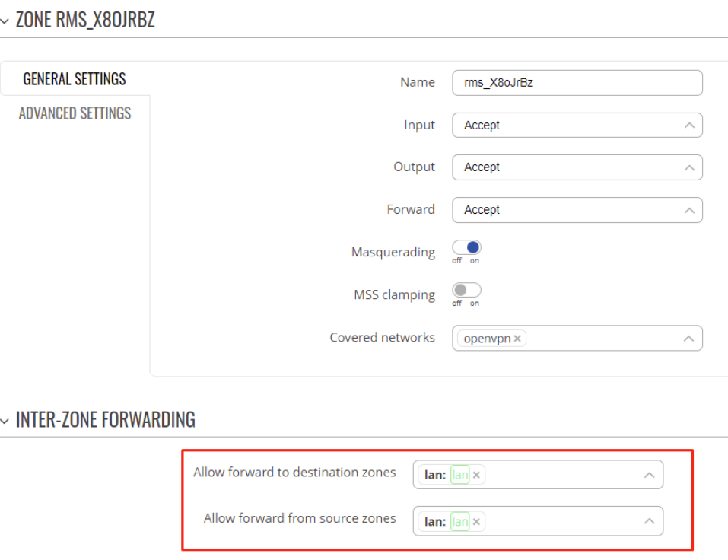
Task: Open the Input policy dropdown
Action: (577, 126)
